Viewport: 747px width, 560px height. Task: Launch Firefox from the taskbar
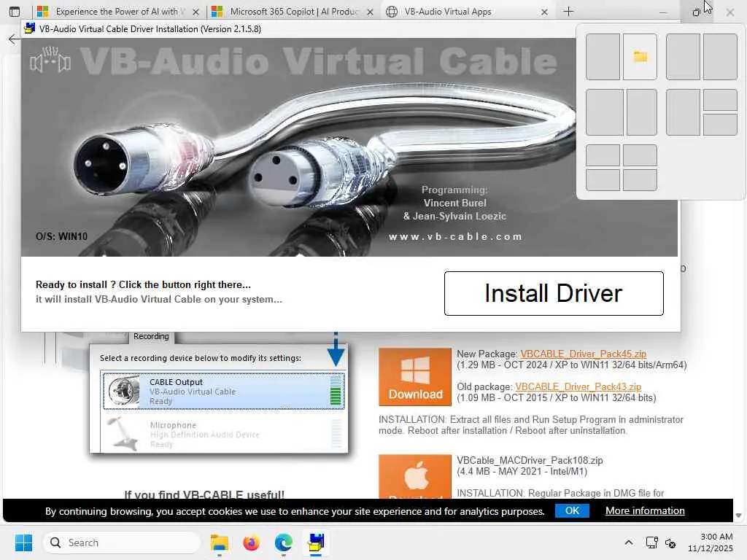tap(251, 542)
